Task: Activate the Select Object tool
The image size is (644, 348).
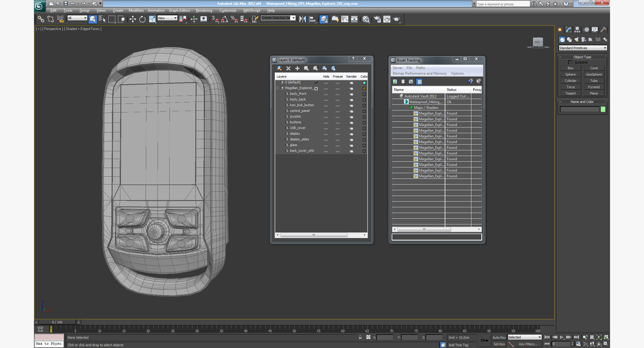Action: [x=93, y=19]
